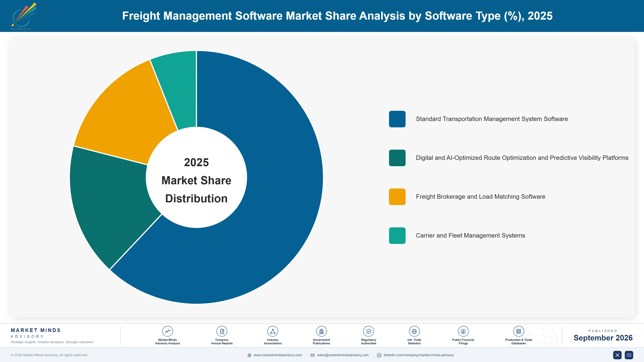Viewport: 644px width, 362px height.
Task: Click the Regulatory Authorities shield icon
Action: [369, 331]
